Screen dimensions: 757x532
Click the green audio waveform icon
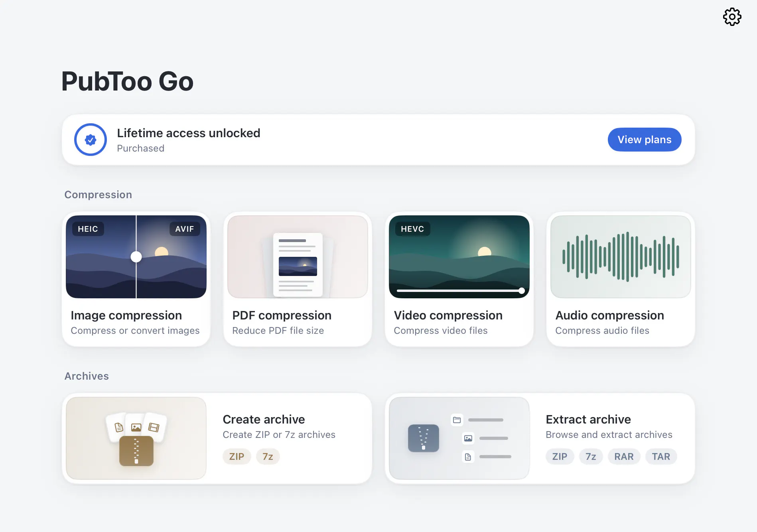pyautogui.click(x=621, y=257)
